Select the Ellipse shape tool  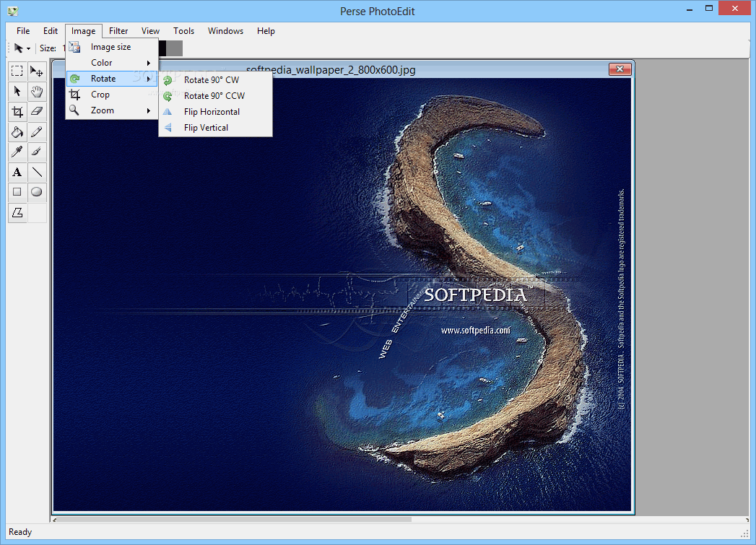pos(37,192)
